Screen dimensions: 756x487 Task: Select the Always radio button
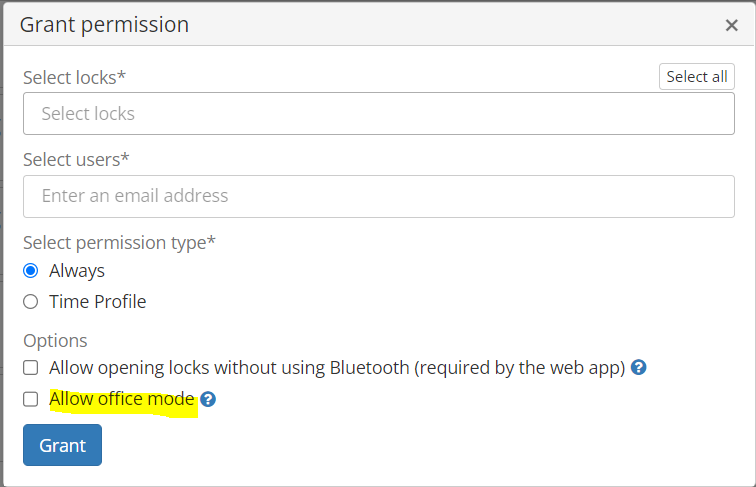coord(31,271)
